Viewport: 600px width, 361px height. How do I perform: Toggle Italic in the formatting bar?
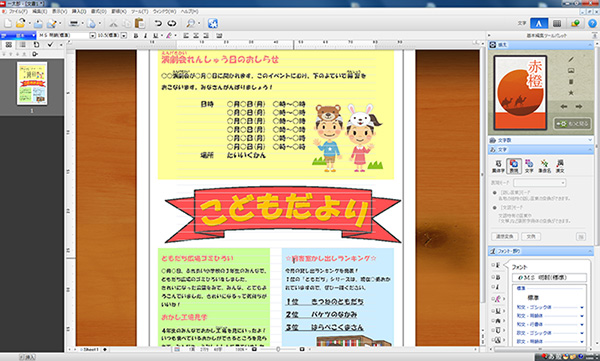coord(145,36)
